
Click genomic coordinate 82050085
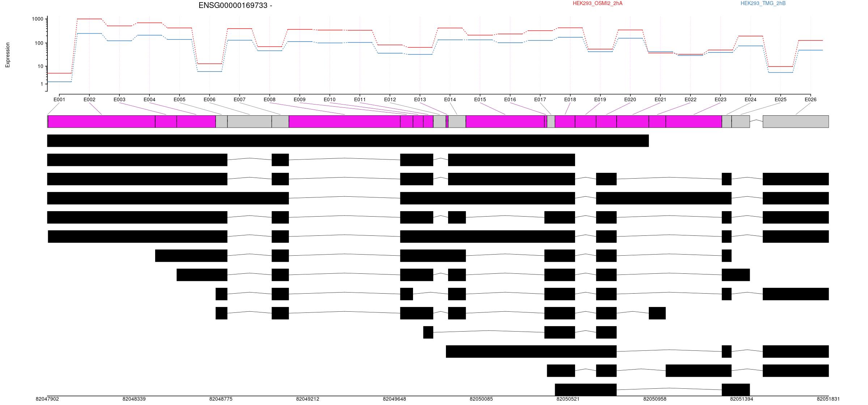pos(481,399)
